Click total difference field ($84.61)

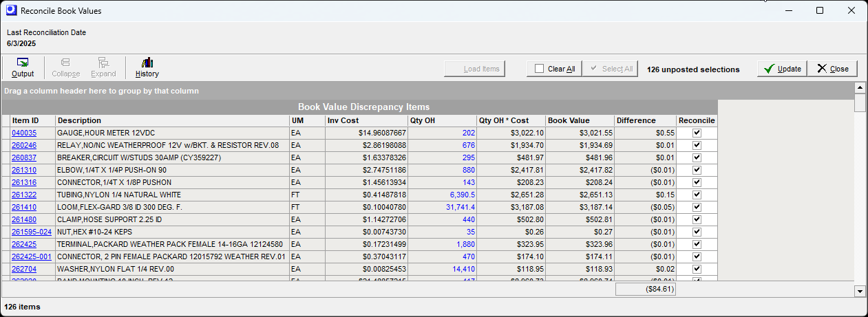(646, 289)
